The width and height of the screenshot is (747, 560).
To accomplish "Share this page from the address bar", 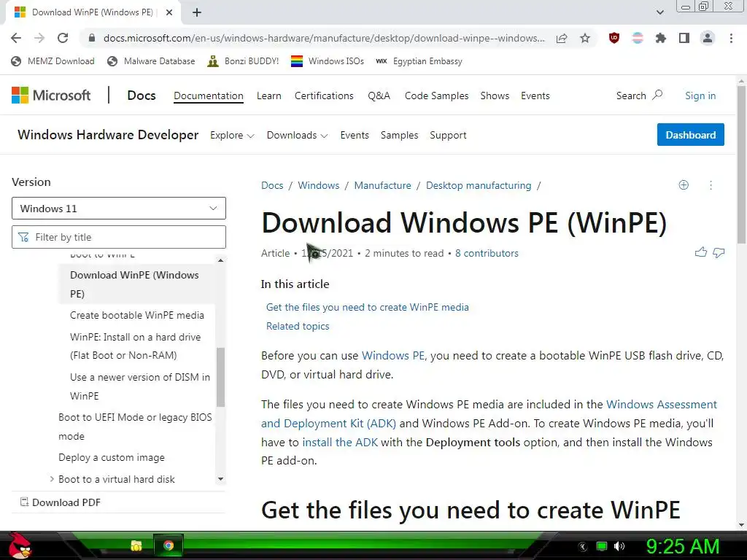I will [x=562, y=38].
